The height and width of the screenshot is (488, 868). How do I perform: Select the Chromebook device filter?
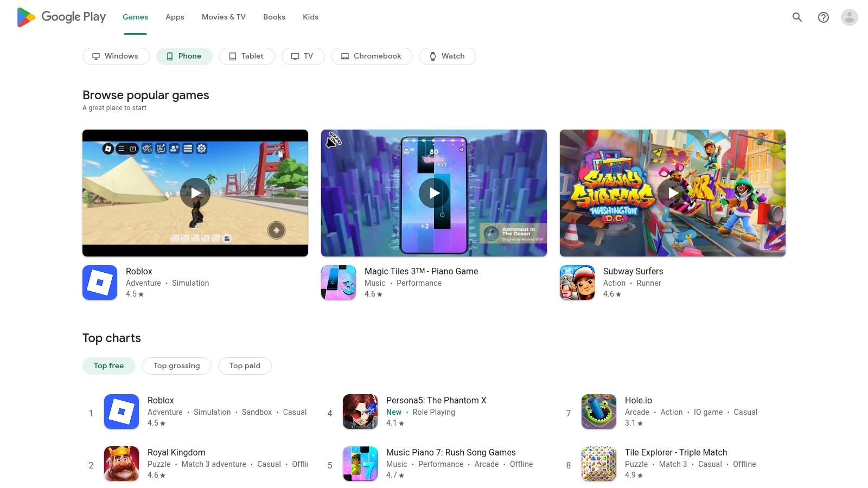pyautogui.click(x=372, y=56)
